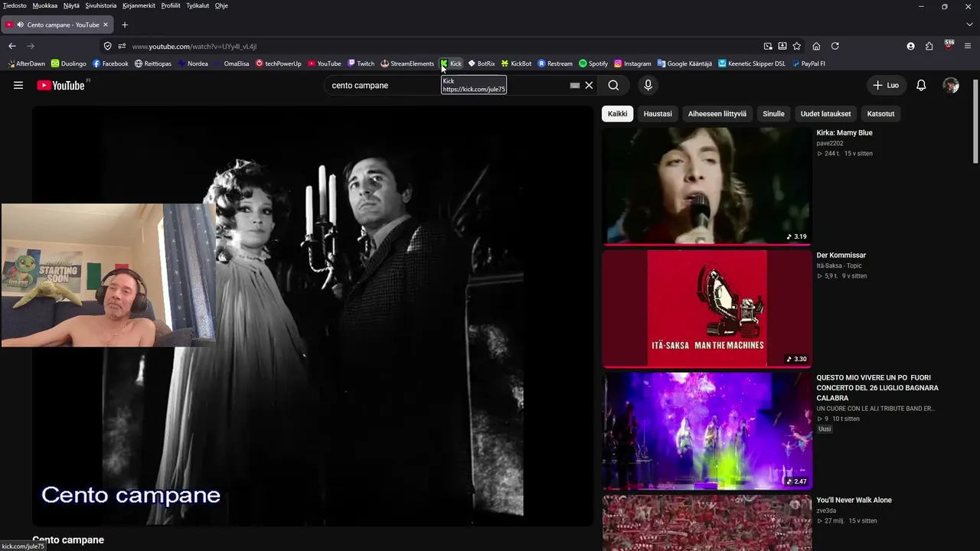Viewport: 980px width, 551px height.
Task: Select the Kaikki filter chip
Action: point(617,114)
